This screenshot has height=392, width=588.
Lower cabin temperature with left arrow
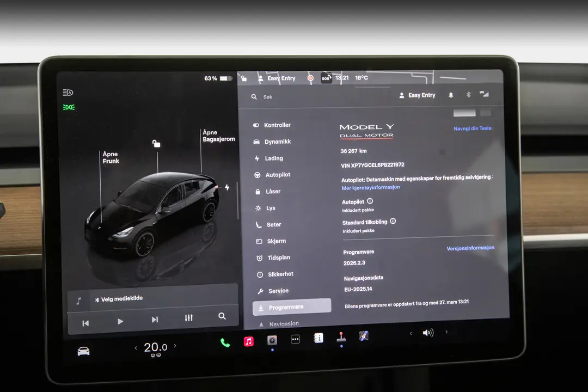[x=136, y=348]
